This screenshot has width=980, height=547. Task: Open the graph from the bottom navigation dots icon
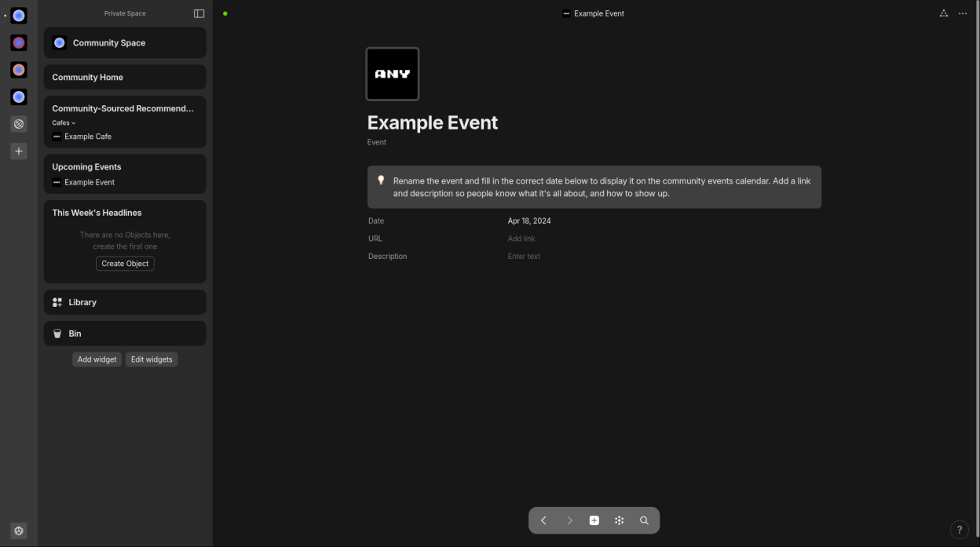[x=620, y=520]
